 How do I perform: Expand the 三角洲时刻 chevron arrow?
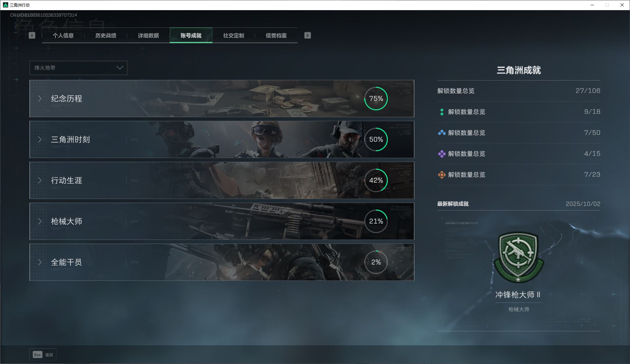coord(40,139)
